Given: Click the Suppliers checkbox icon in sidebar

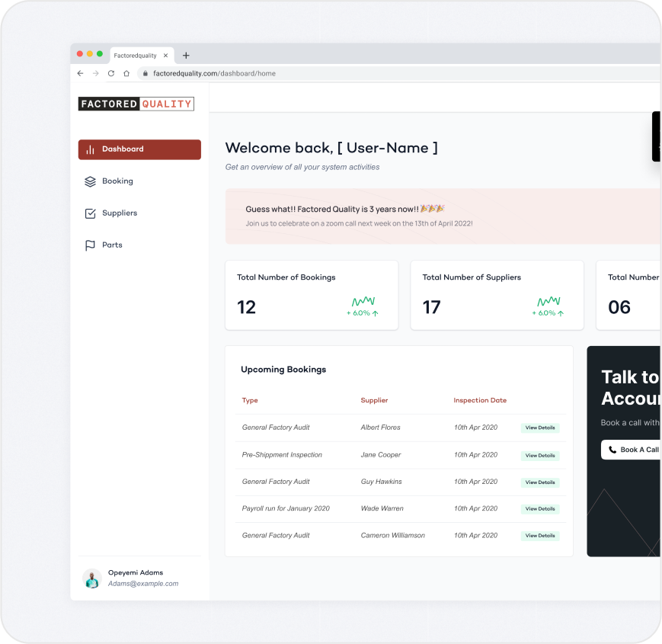Looking at the screenshot, I should pyautogui.click(x=91, y=213).
